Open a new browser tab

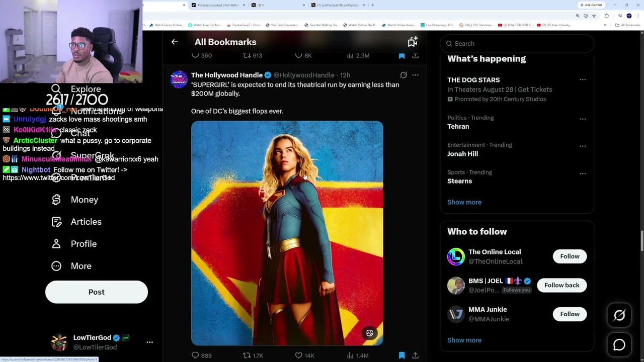[x=373, y=5]
